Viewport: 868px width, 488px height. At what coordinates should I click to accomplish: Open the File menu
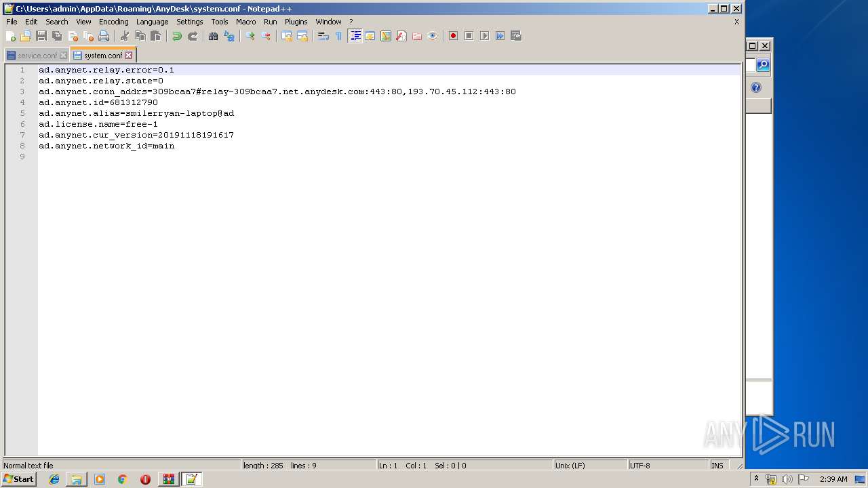[x=12, y=22]
